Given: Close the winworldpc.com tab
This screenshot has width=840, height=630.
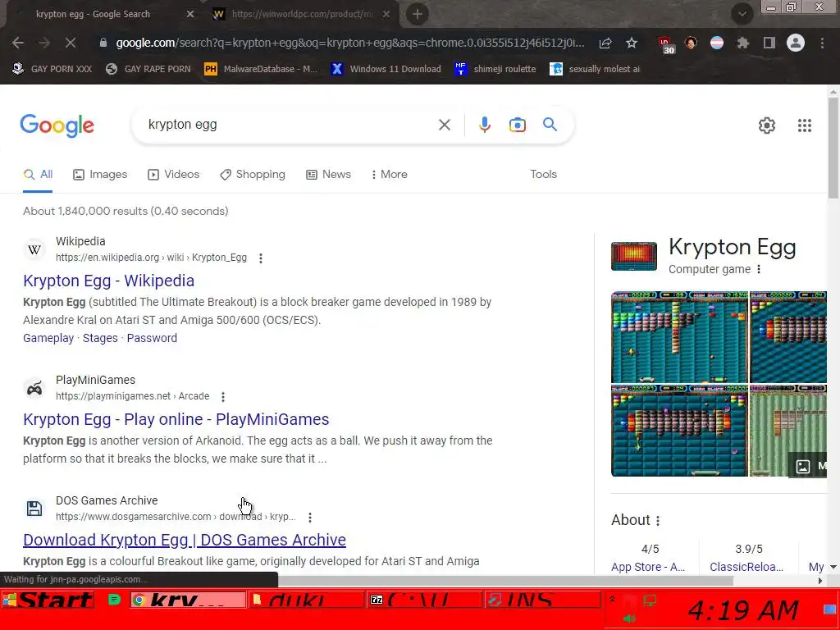Looking at the screenshot, I should pyautogui.click(x=386, y=15).
